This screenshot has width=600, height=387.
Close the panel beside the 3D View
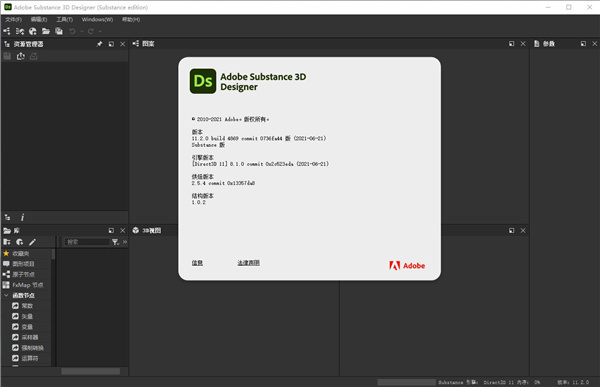tap(523, 230)
